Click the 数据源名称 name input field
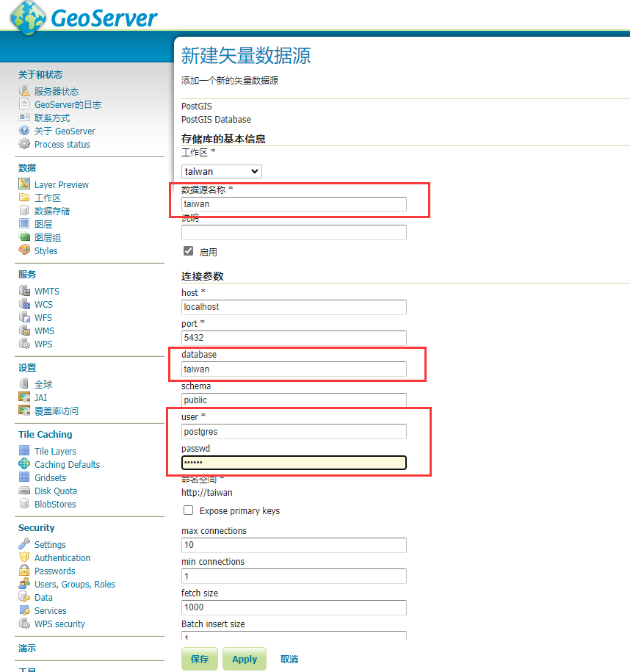Image resolution: width=630 pixels, height=672 pixels. [x=294, y=204]
